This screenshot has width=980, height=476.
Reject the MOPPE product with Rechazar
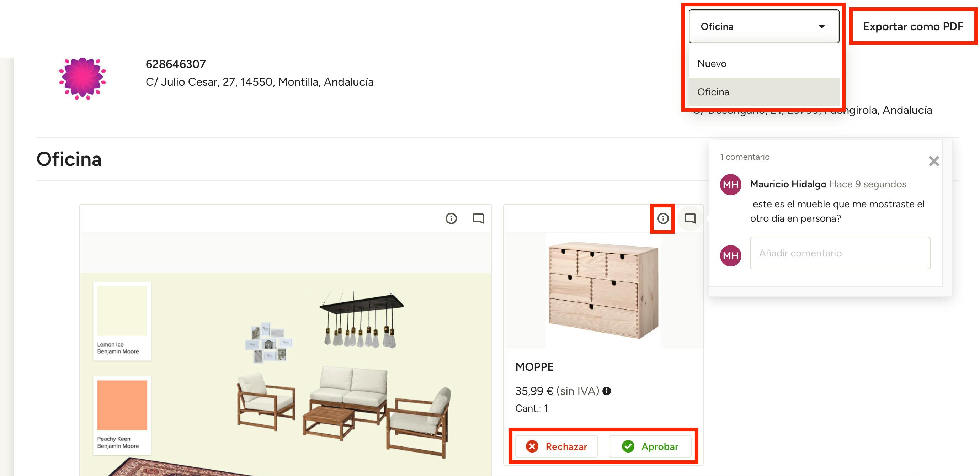(556, 446)
